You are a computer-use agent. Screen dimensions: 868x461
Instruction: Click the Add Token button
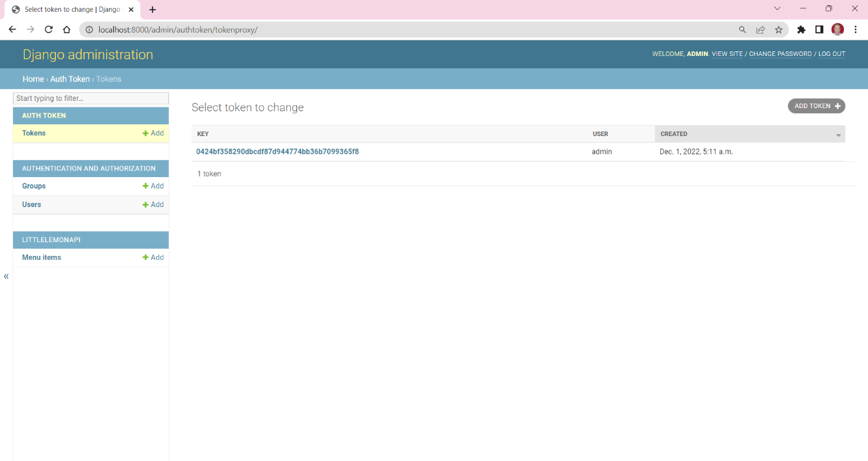click(x=816, y=106)
